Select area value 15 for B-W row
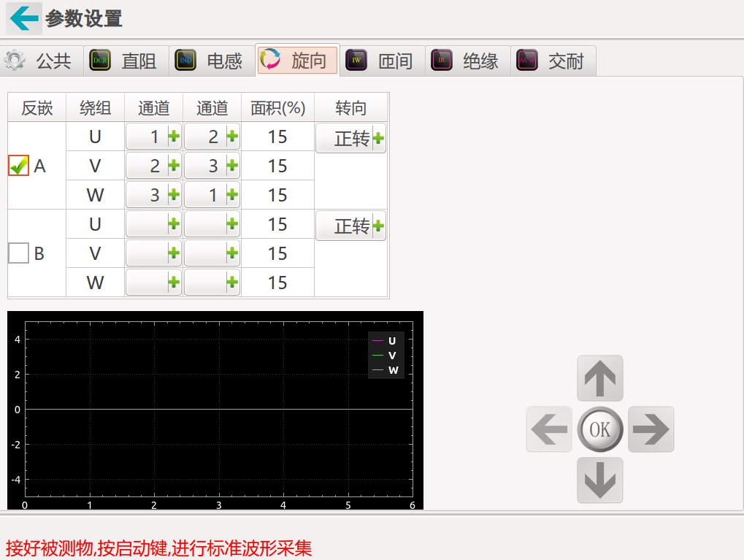Viewport: 744px width, 560px height. click(277, 283)
